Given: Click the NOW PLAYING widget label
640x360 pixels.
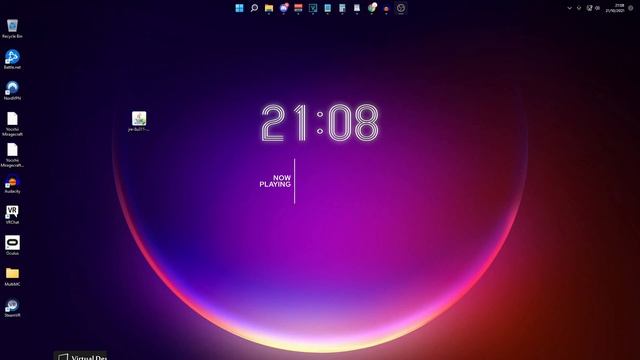Looking at the screenshot, I should pyautogui.click(x=276, y=181).
